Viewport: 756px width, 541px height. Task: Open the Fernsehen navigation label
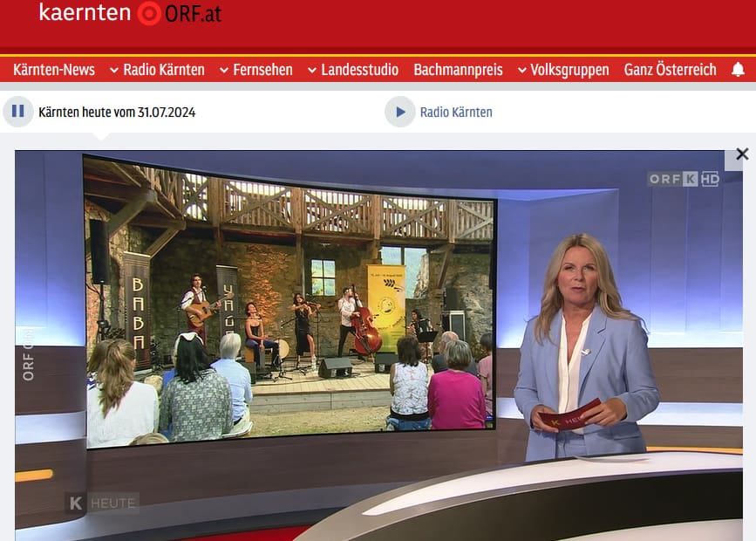(262, 70)
